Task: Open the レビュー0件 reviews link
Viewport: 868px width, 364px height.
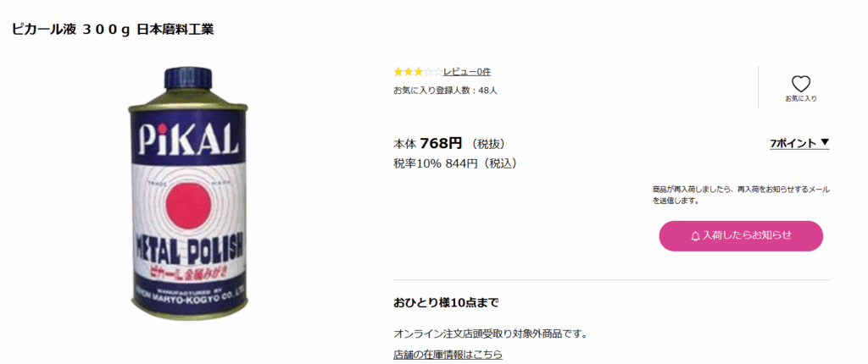Action: tap(466, 72)
